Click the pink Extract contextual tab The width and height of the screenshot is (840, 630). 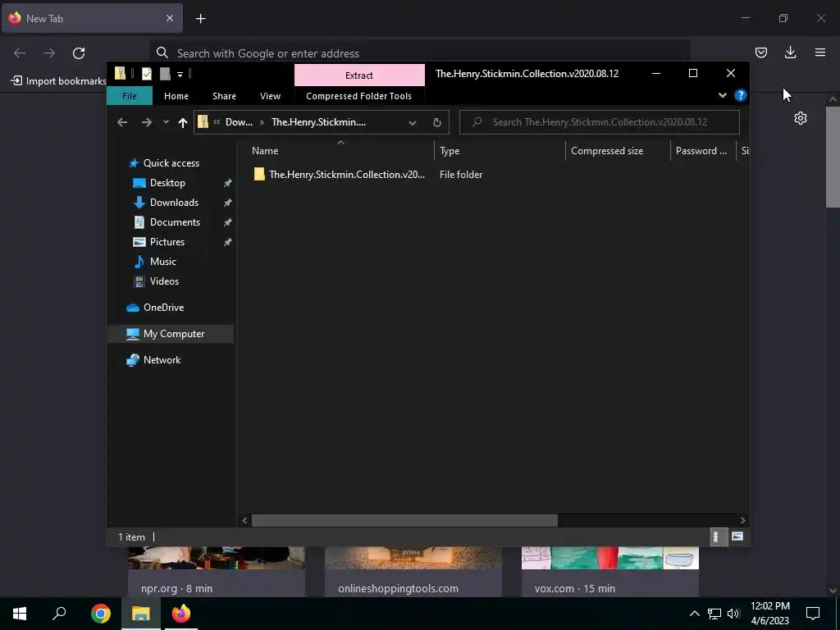click(x=359, y=75)
